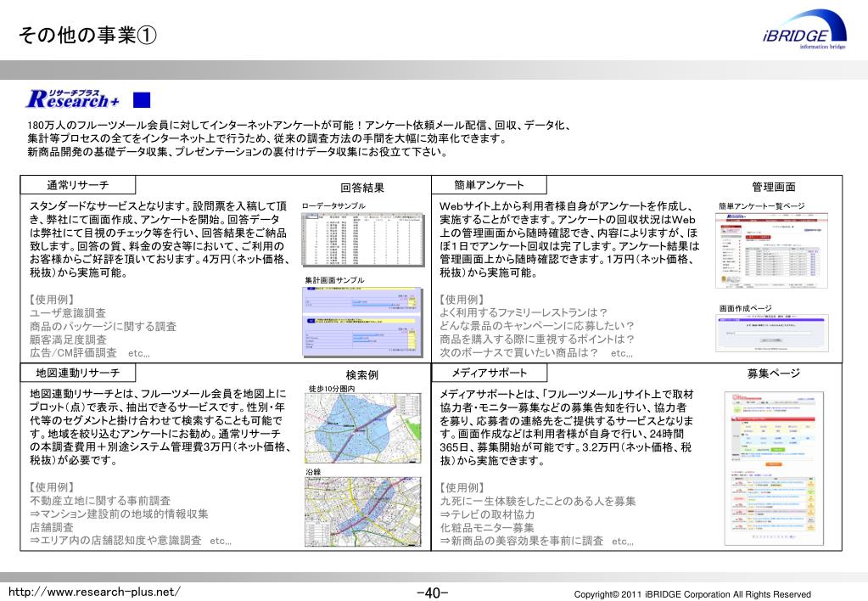This screenshot has width=868, height=601.
Task: Select the メディアサポート section label
Action: click(x=489, y=373)
